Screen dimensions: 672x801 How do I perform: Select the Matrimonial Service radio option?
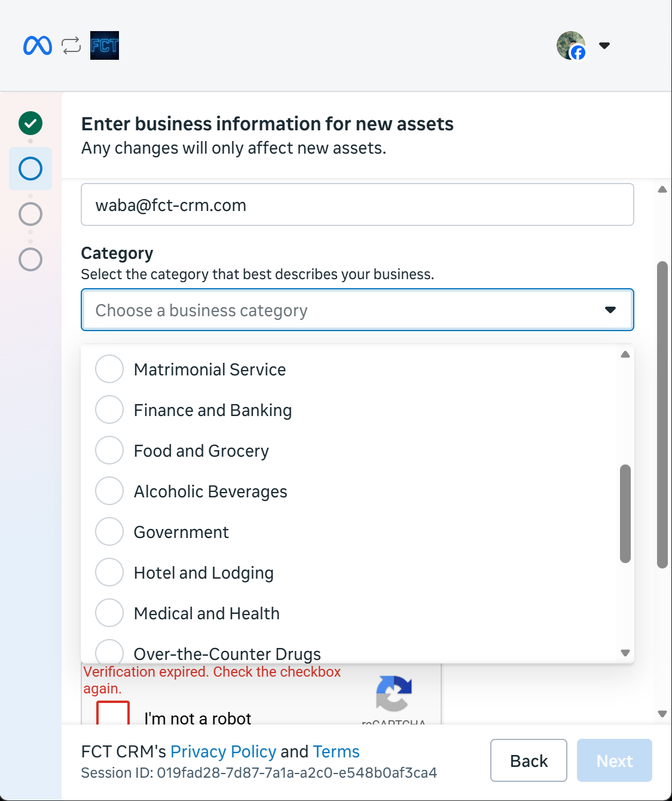[x=109, y=369]
